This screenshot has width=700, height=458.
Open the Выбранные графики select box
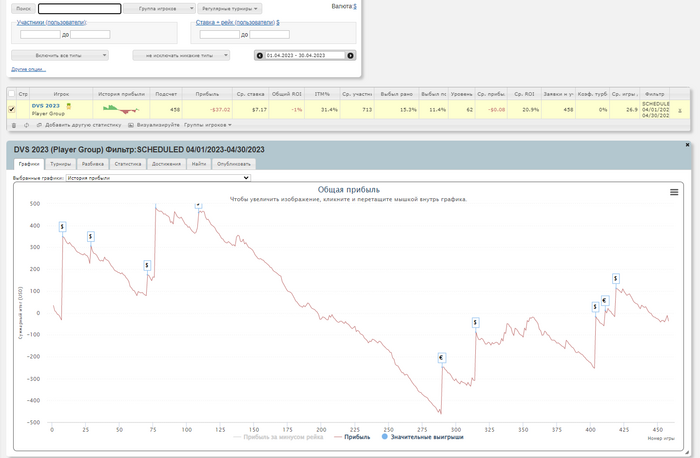[158, 178]
